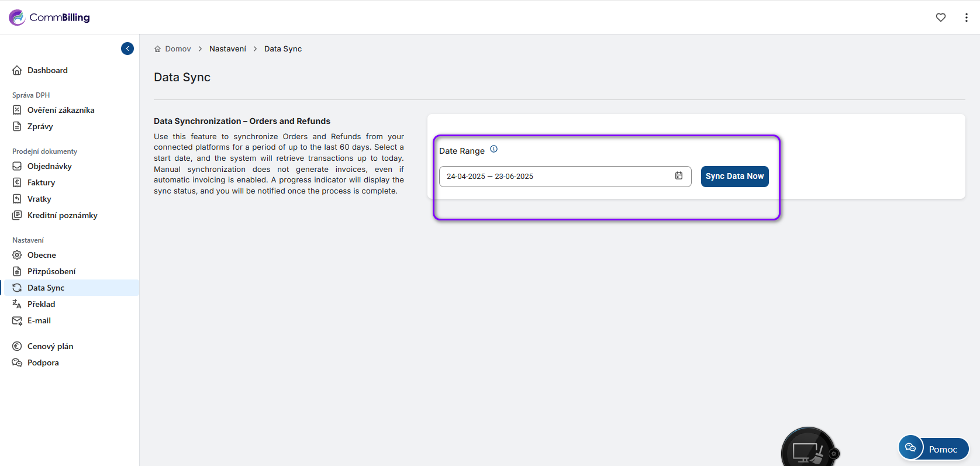Navigate to Objednávky orders
Screen dimensions: 980x466
point(49,166)
